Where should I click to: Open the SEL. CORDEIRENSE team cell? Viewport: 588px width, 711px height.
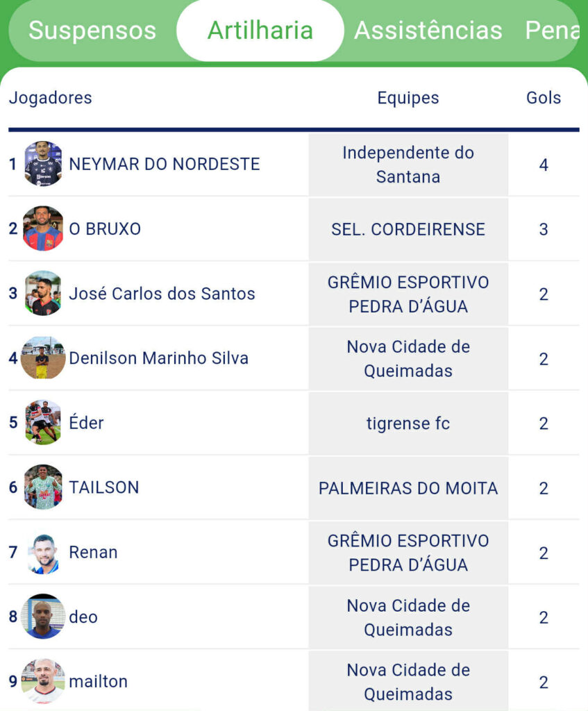coord(408,229)
